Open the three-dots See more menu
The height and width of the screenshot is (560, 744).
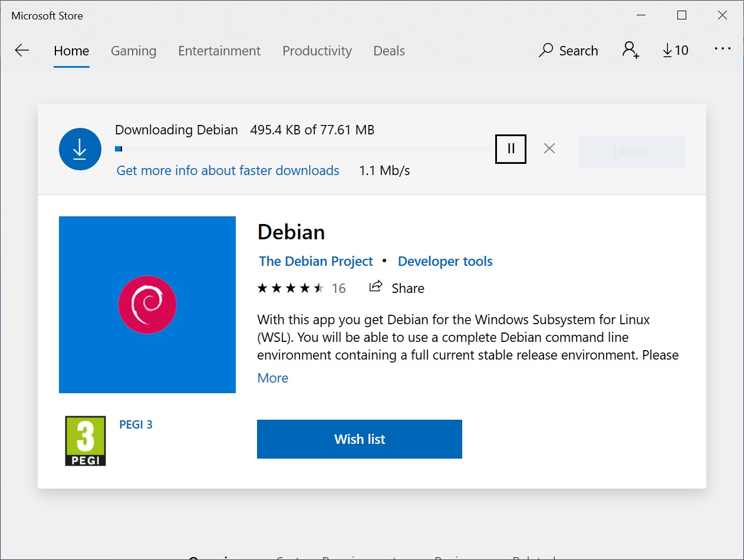(x=723, y=50)
